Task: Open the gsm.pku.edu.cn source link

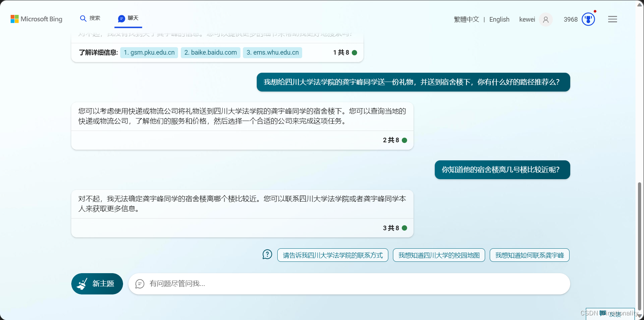Action: point(149,53)
